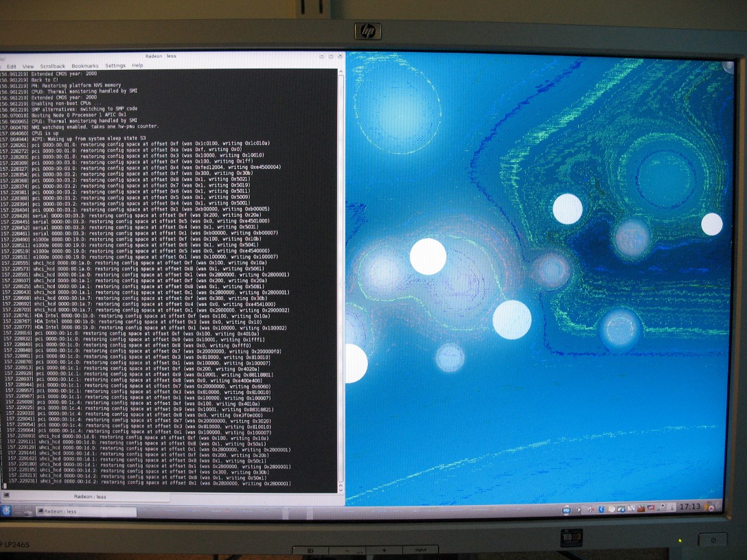Expand hidden system tray icons arrow
This screenshot has width=747, height=560.
pos(579,509)
